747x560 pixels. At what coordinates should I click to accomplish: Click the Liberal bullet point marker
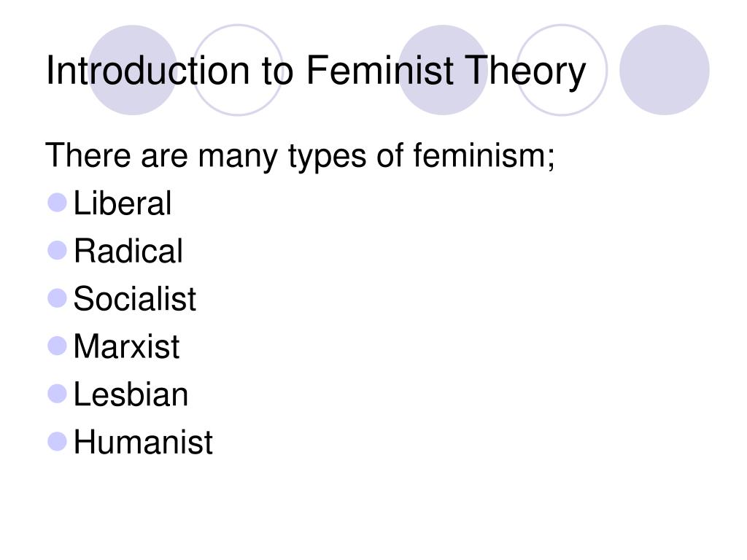pyautogui.click(x=57, y=203)
